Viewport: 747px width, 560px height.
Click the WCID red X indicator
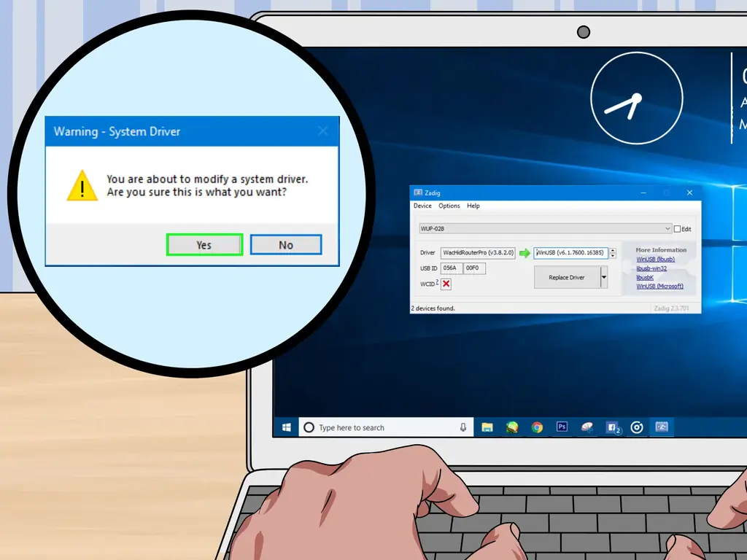click(446, 284)
